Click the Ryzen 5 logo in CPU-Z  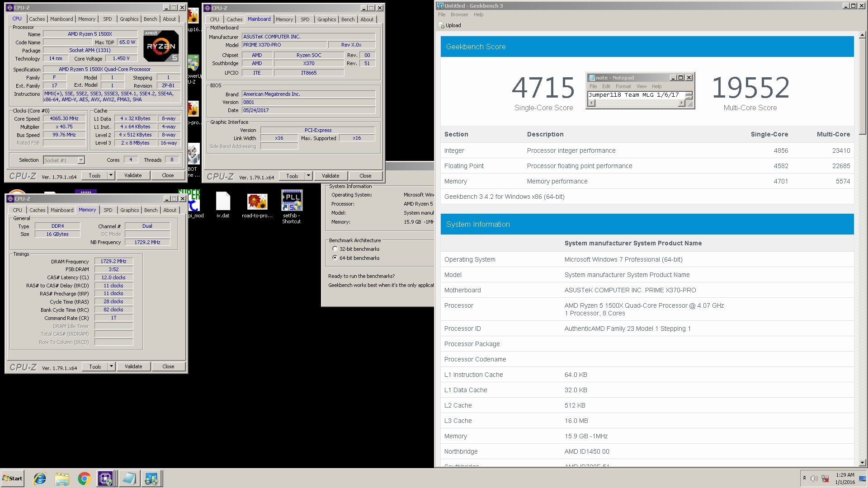tap(161, 46)
